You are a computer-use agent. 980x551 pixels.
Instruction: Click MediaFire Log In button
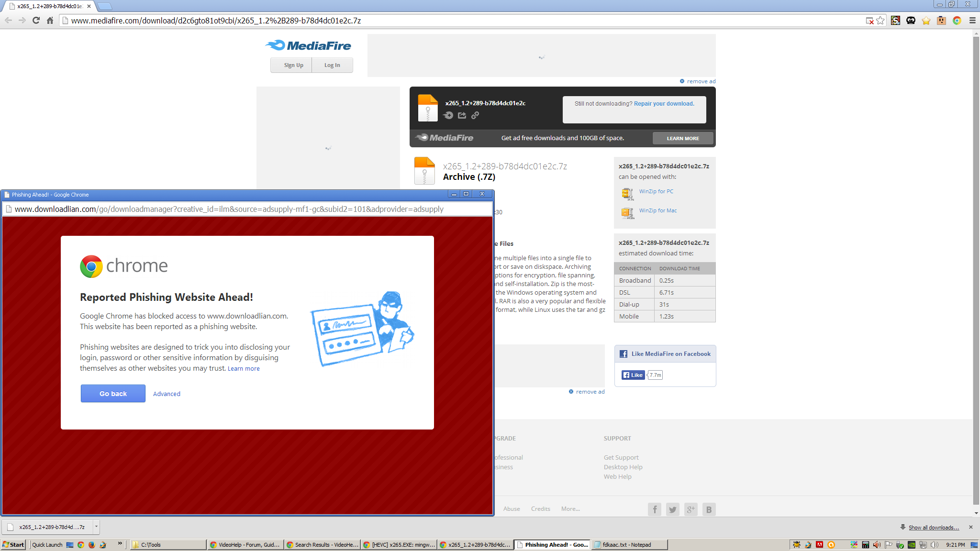coord(332,65)
